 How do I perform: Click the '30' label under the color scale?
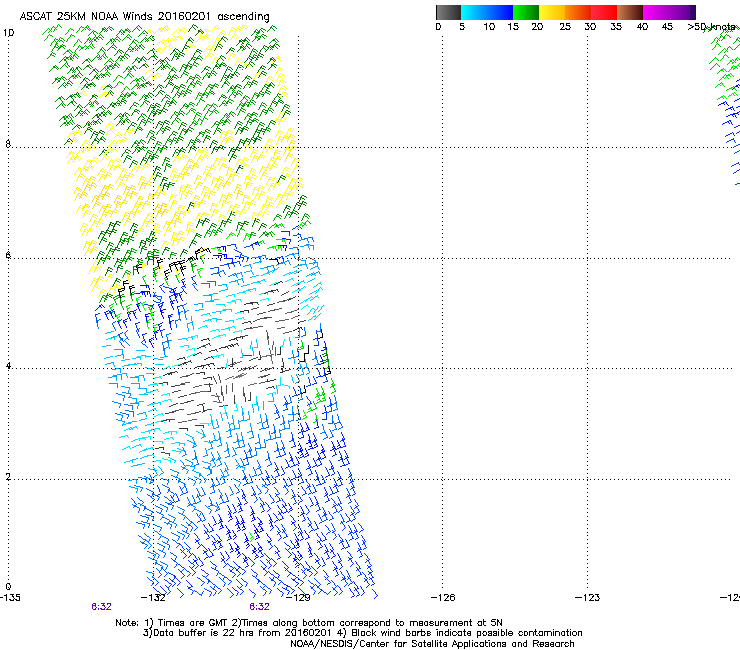[x=590, y=27]
